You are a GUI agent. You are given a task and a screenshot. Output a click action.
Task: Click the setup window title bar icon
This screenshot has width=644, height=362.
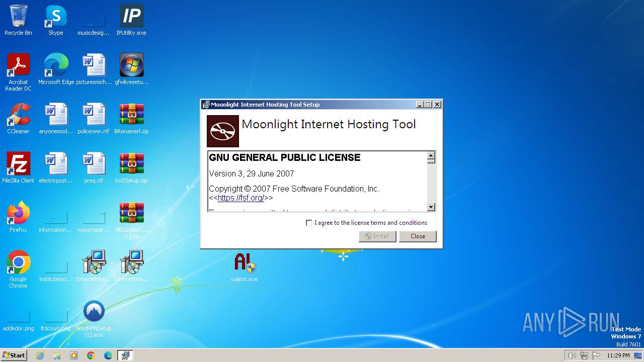click(206, 105)
